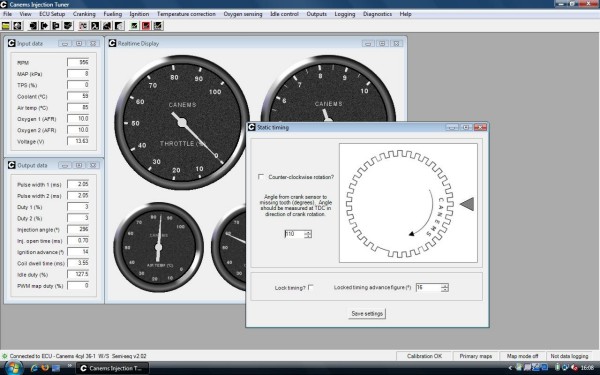Screen dimensions: 600x375
Task: Click the TPS (%) value field
Action: point(78,85)
